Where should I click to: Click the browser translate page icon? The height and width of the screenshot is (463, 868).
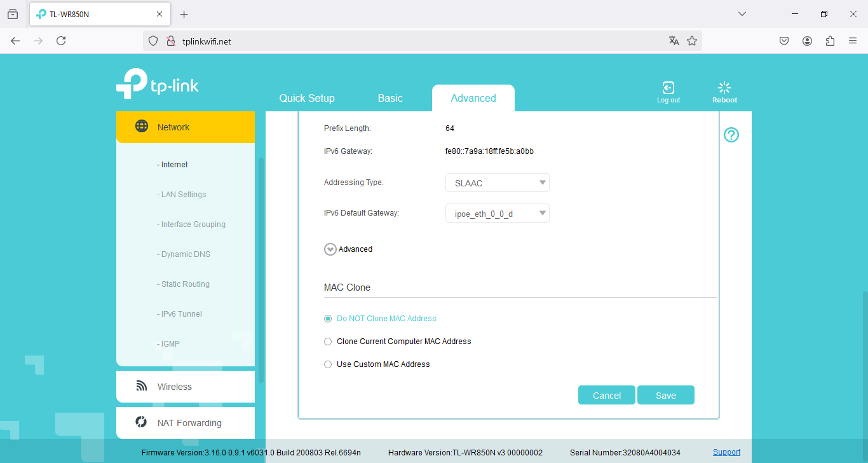[674, 41]
